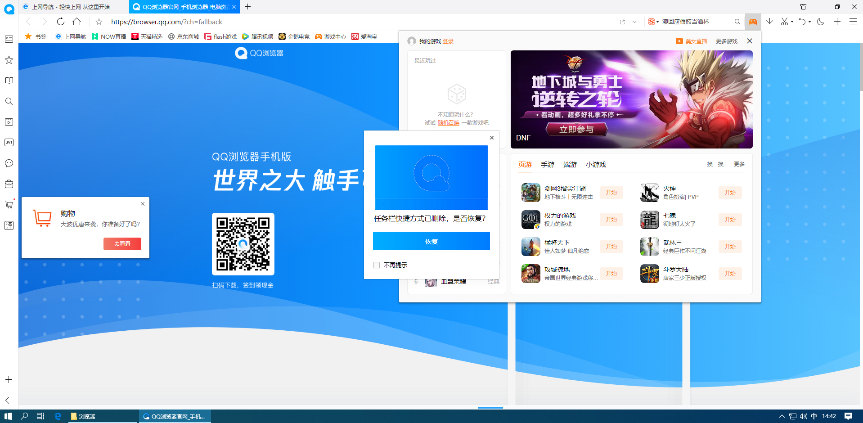
Task: Open the sidebar reading book icon
Action: [9, 80]
